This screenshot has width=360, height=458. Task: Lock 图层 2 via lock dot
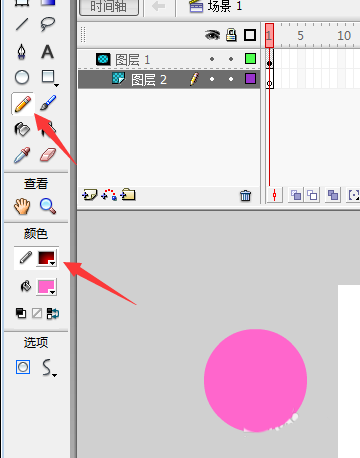point(231,79)
